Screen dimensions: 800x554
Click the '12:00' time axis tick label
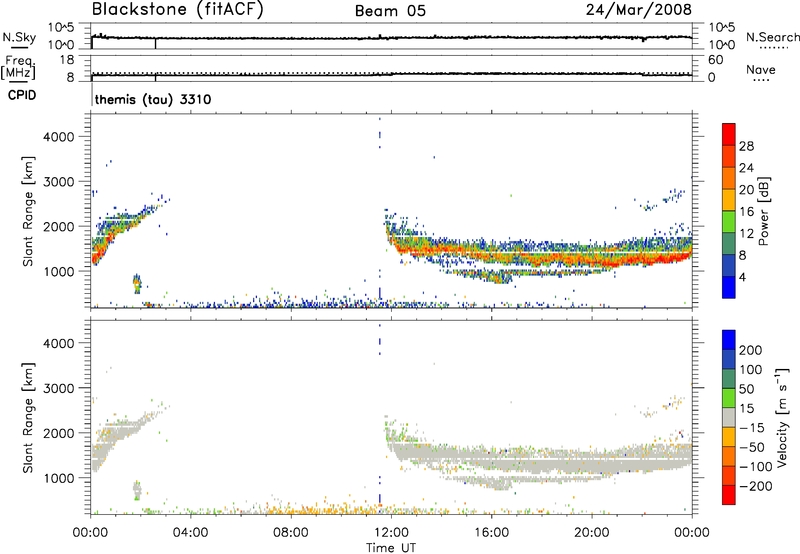(x=391, y=533)
